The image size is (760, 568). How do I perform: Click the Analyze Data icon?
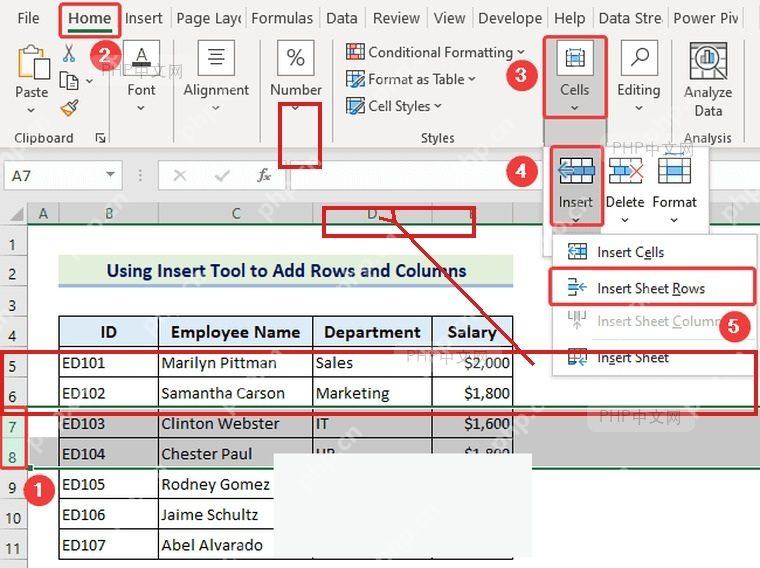pyautogui.click(x=708, y=61)
